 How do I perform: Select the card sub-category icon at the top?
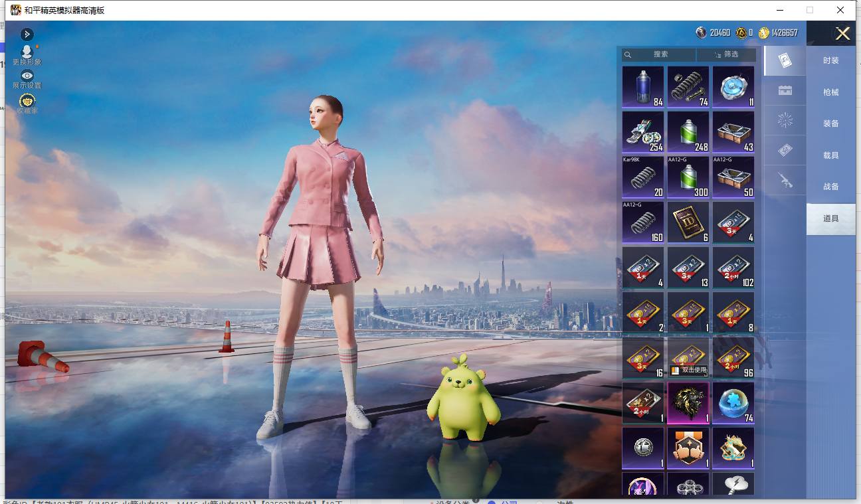(785, 60)
